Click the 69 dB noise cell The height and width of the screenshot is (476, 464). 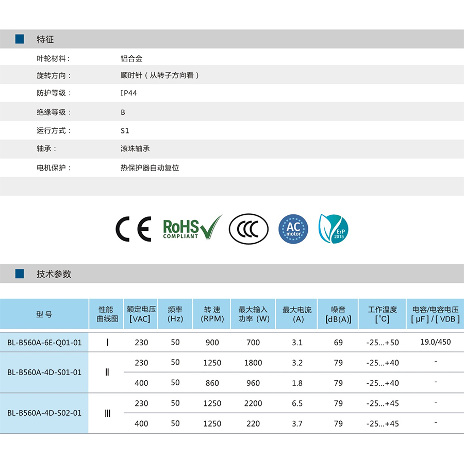[338, 343]
